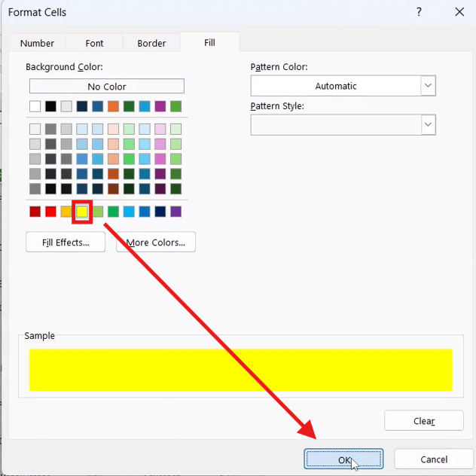This screenshot has height=476, width=476.
Task: Expand the Pattern Color dropdown arrow
Action: (428, 86)
